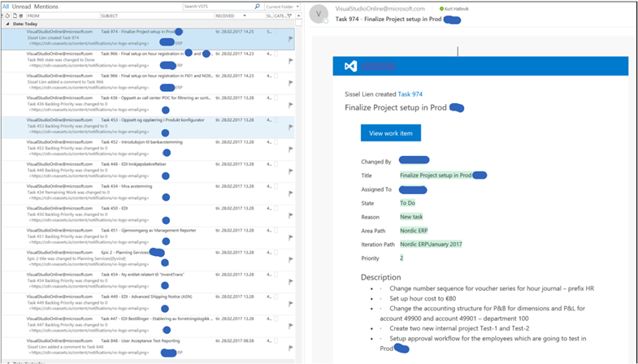Switch to the Unread filter tab
This screenshot has height=364, width=638.
point(20,6)
